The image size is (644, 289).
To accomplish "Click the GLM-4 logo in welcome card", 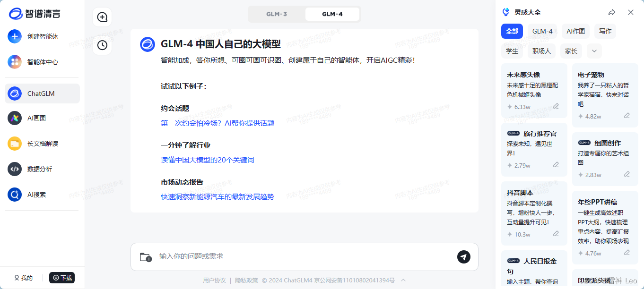I will pyautogui.click(x=148, y=44).
